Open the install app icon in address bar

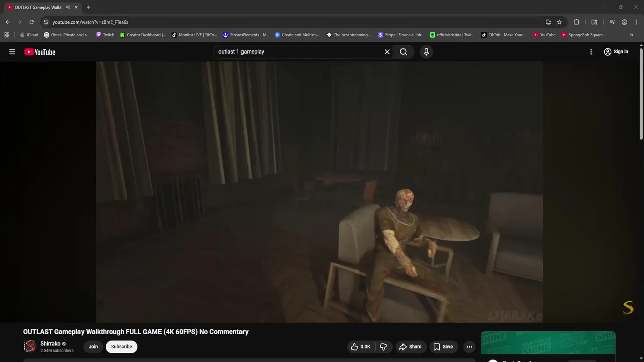tap(548, 22)
